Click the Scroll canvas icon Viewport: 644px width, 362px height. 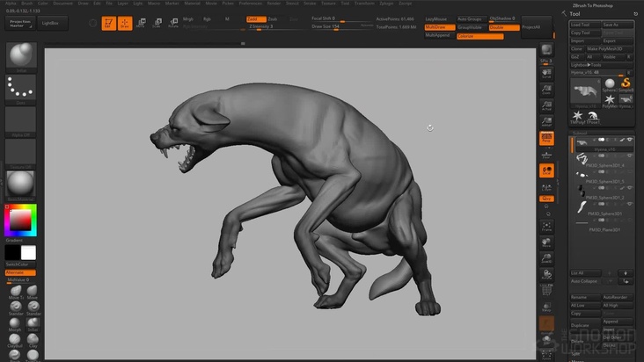click(546, 74)
